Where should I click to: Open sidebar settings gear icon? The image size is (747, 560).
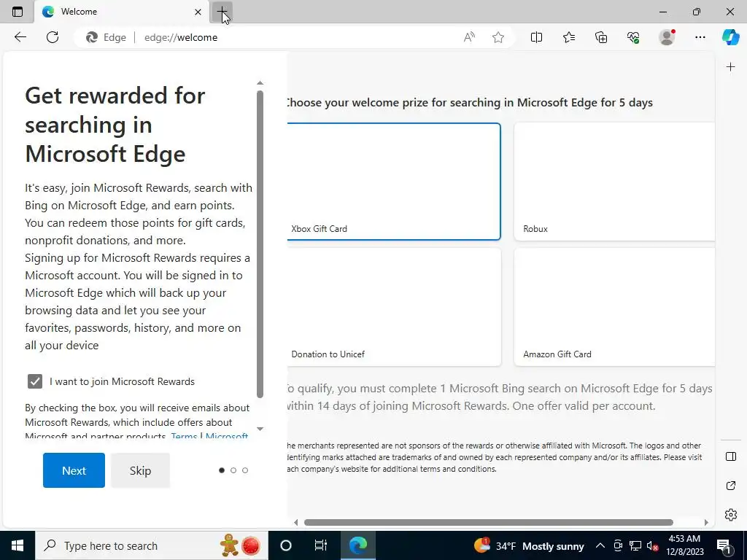[x=731, y=515]
